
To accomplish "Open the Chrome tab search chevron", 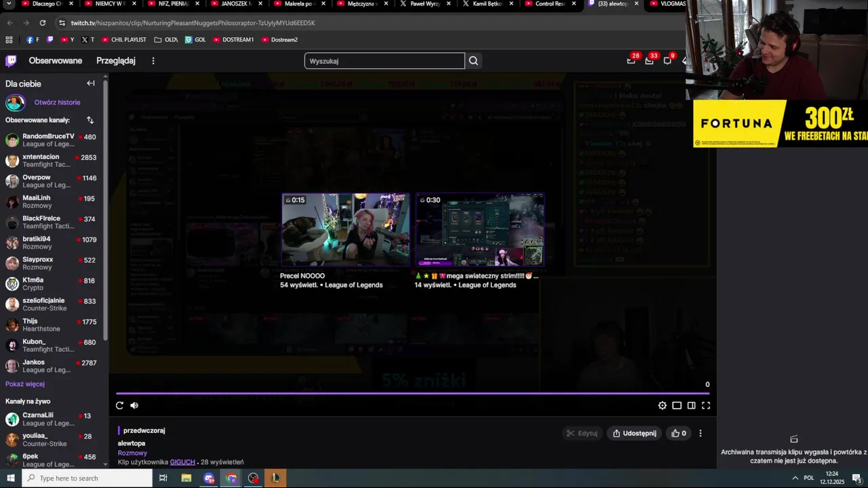I will coord(9,3).
